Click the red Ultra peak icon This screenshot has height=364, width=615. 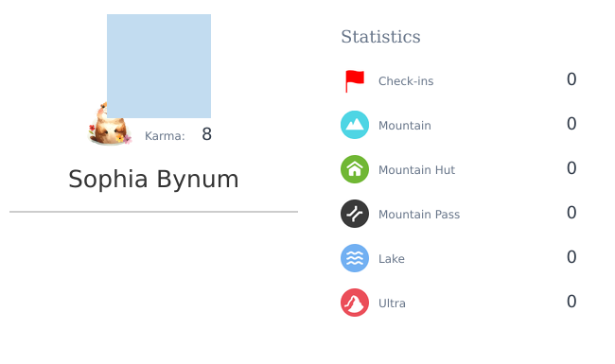point(355,303)
